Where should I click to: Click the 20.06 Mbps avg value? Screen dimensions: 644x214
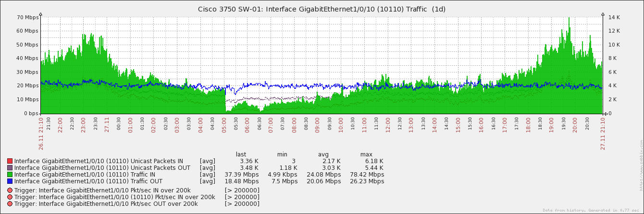(x=323, y=181)
